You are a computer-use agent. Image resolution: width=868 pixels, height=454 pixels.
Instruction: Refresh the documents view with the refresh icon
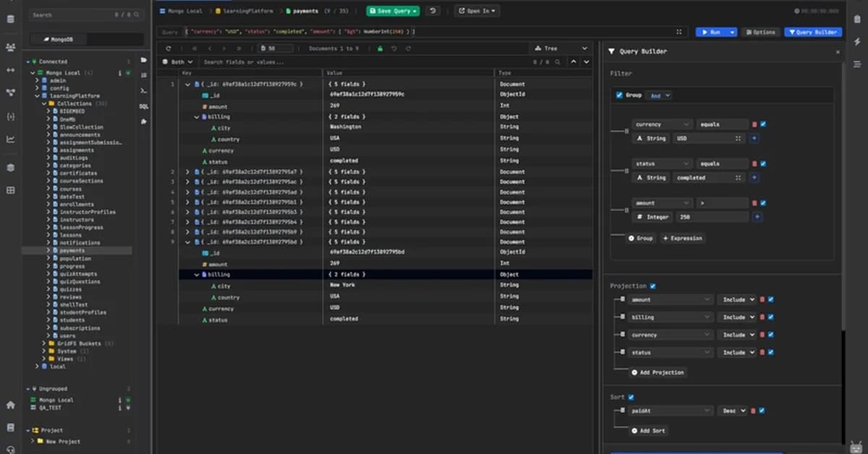pyautogui.click(x=168, y=48)
